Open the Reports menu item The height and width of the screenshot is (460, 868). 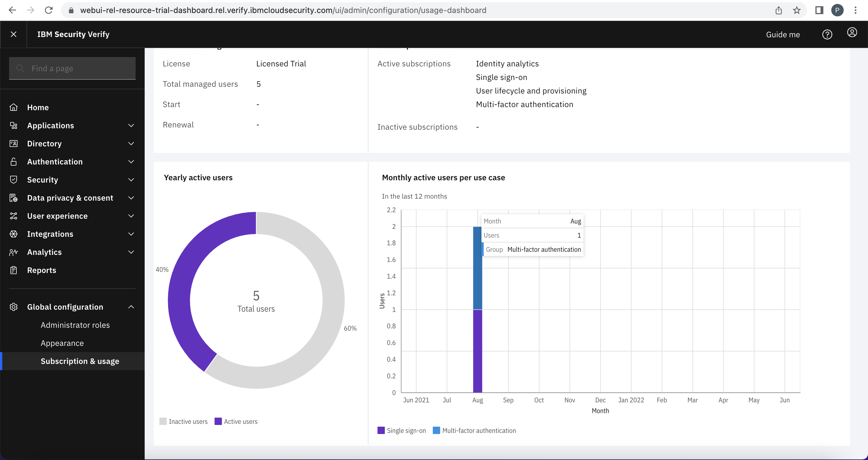(72, 270)
